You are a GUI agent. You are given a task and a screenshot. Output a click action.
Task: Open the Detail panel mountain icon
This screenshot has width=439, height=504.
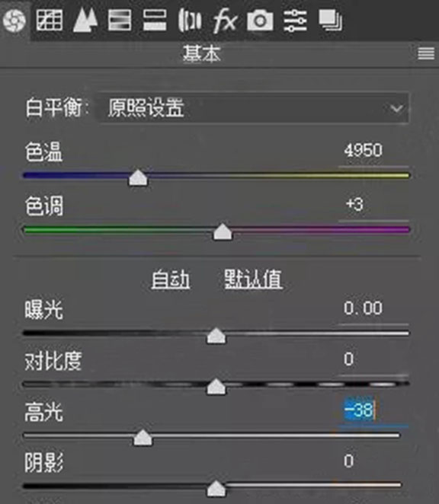pos(85,20)
